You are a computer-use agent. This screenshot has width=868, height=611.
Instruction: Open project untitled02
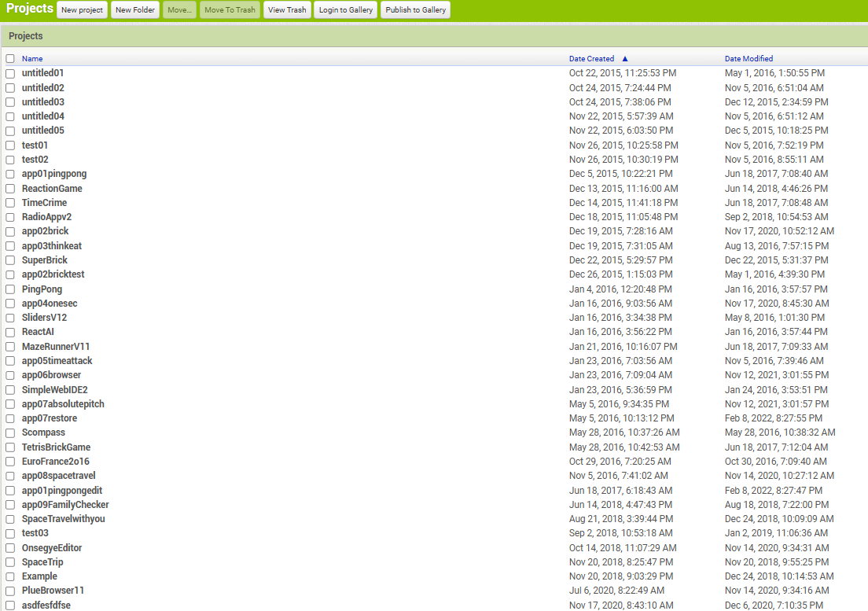pyautogui.click(x=42, y=87)
